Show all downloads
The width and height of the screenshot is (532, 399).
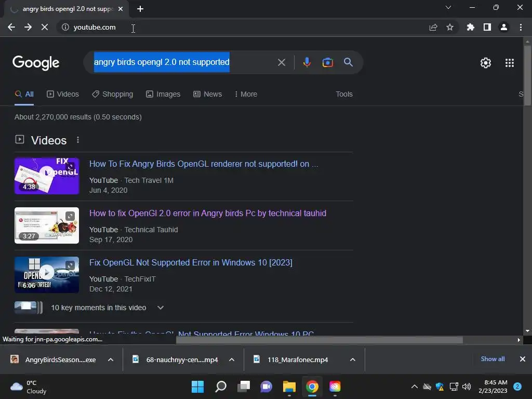click(x=493, y=359)
